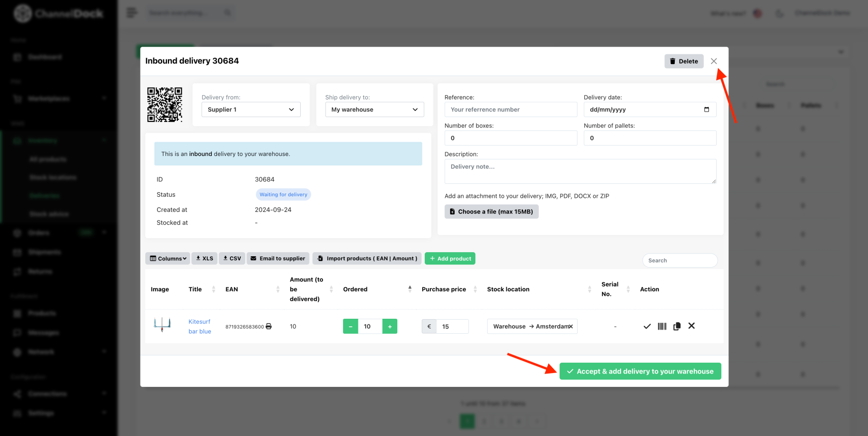Sort table by Stock location arrows
The width and height of the screenshot is (868, 436).
click(590, 289)
